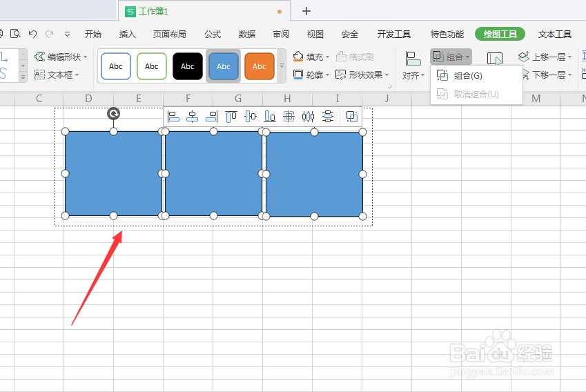
Task: Open the 填充 fill dropdown
Action: [x=311, y=57]
